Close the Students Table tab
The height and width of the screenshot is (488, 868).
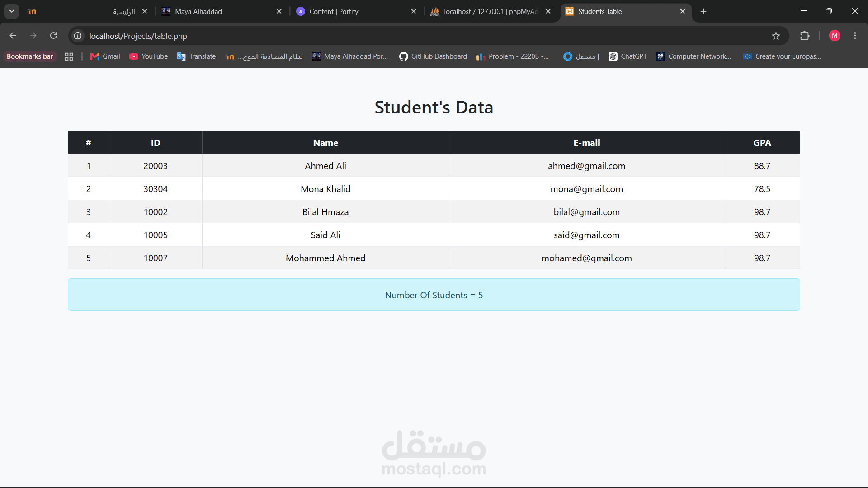(683, 12)
